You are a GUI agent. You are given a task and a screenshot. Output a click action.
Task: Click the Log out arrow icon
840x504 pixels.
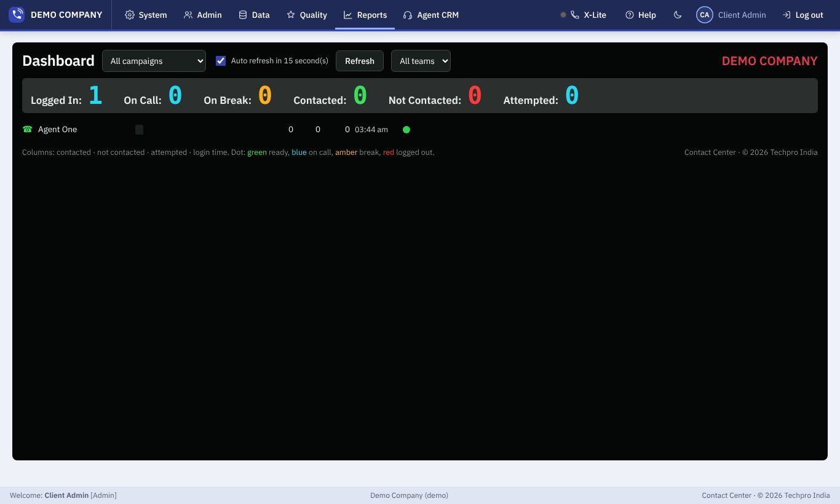(x=787, y=15)
